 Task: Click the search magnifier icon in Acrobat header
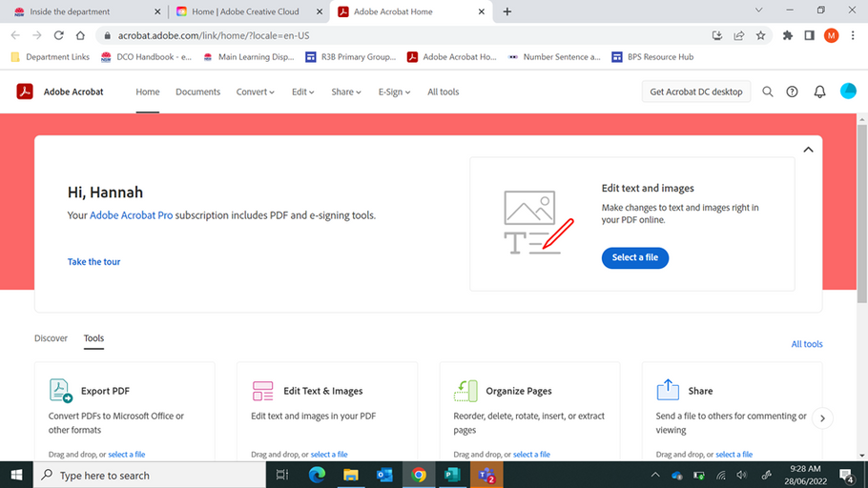767,91
